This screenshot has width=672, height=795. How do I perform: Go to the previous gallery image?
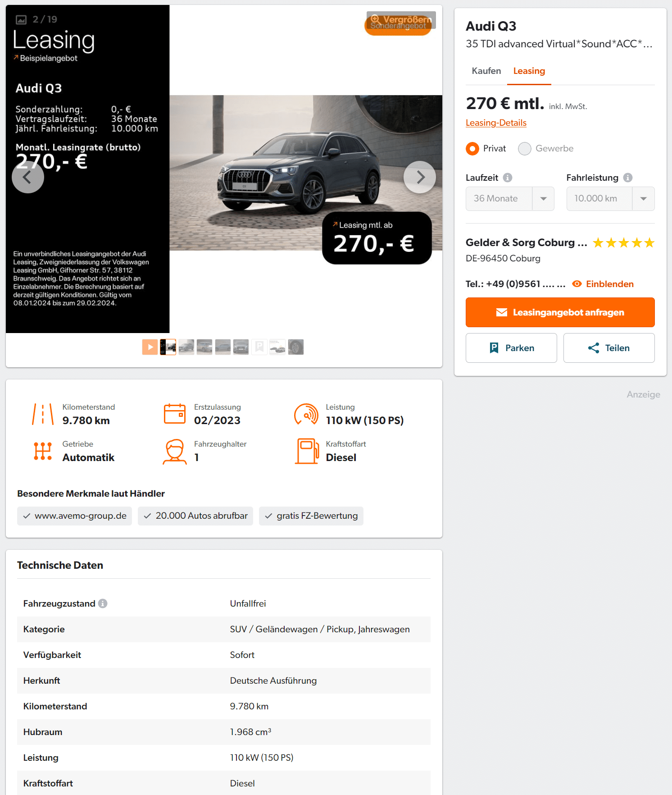coord(28,177)
